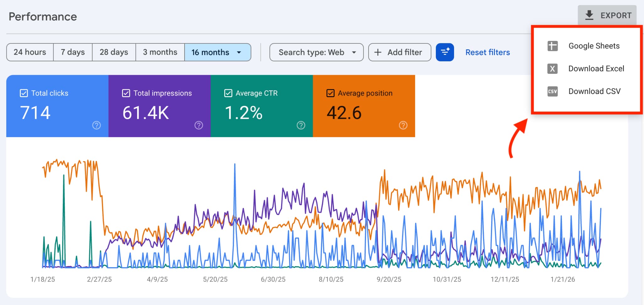Click the Excel icon in the export menu
This screenshot has width=644, height=305.
point(552,69)
